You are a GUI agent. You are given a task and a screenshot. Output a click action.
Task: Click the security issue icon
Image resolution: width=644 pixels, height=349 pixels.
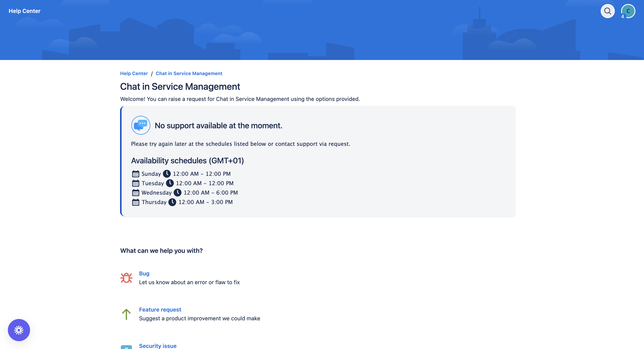126,347
